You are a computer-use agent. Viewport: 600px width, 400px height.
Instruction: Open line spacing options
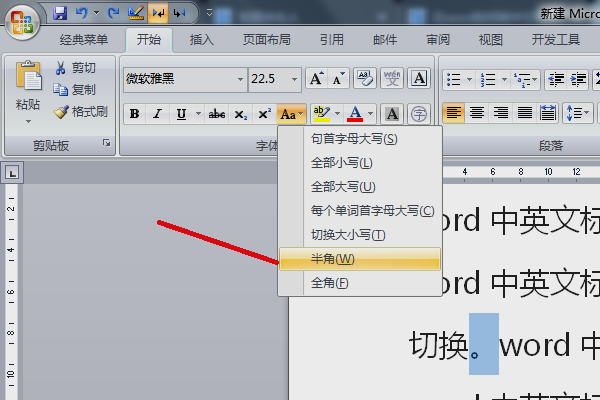[x=578, y=113]
